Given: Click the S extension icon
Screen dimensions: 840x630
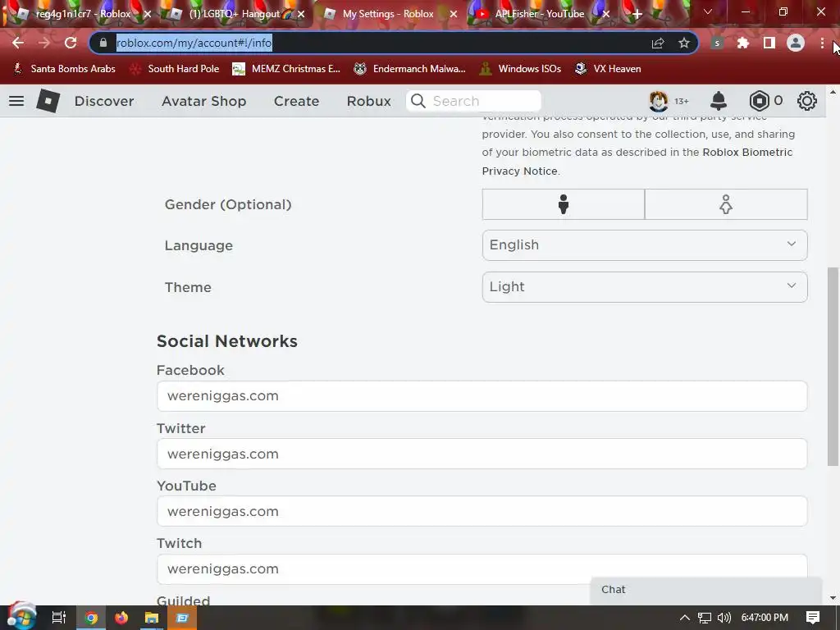Looking at the screenshot, I should [x=717, y=43].
